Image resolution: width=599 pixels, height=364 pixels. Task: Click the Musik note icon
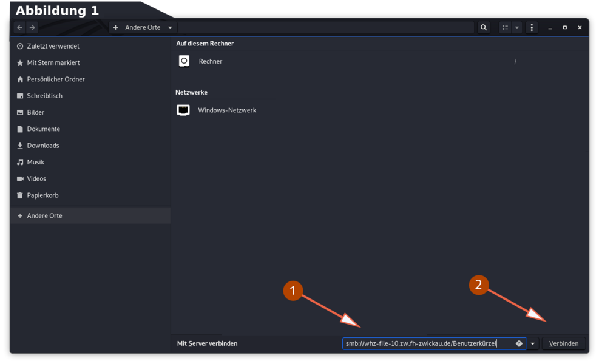[20, 162]
